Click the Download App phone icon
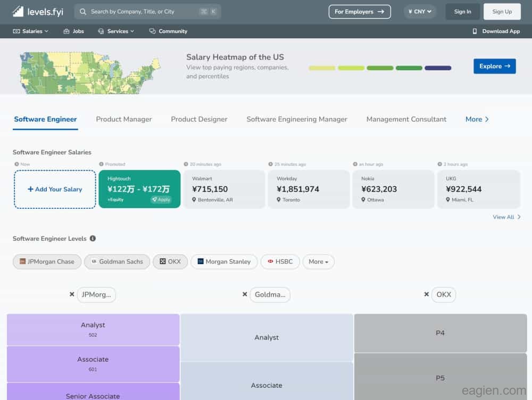Viewport: 532px width, 400px height. coord(475,31)
